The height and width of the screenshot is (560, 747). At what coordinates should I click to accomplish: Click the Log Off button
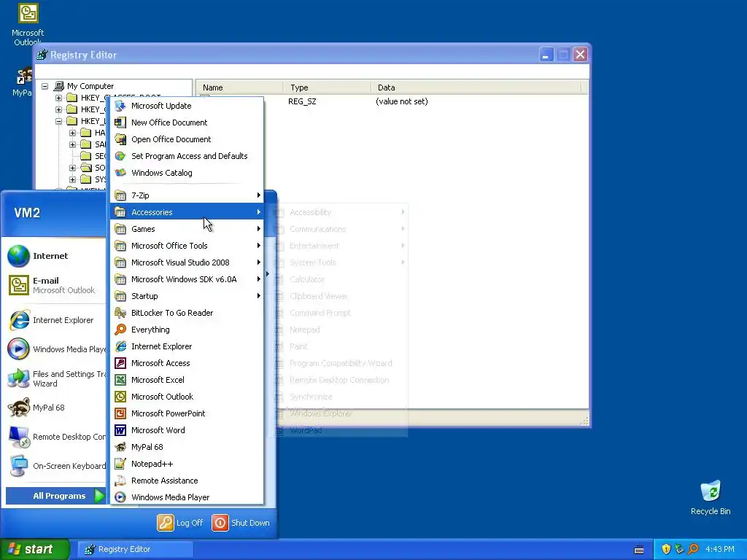(x=180, y=523)
